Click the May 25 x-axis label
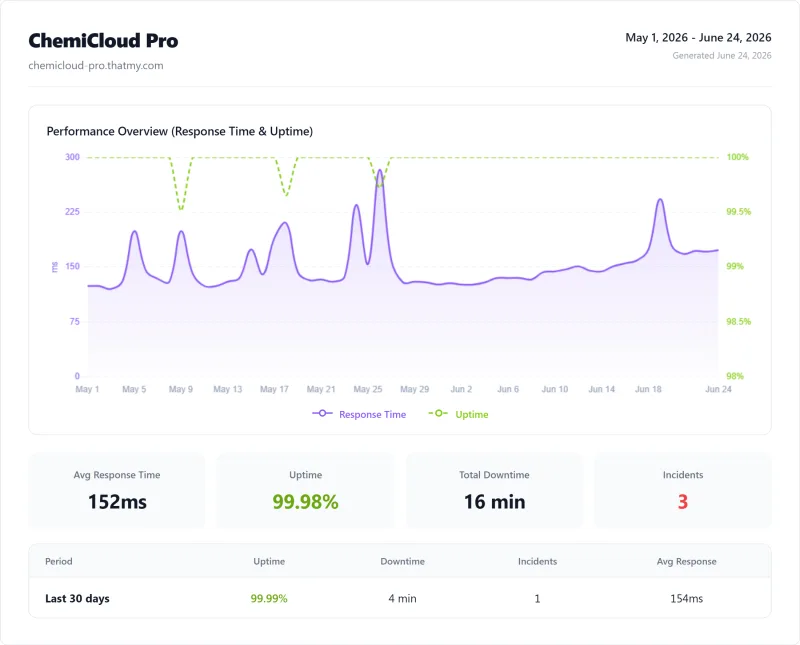This screenshot has width=800, height=645. coord(368,389)
